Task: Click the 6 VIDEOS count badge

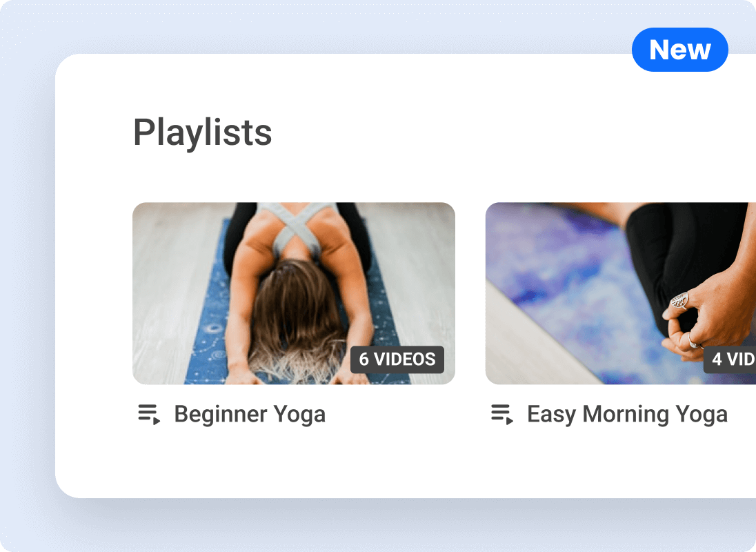Action: (x=397, y=359)
